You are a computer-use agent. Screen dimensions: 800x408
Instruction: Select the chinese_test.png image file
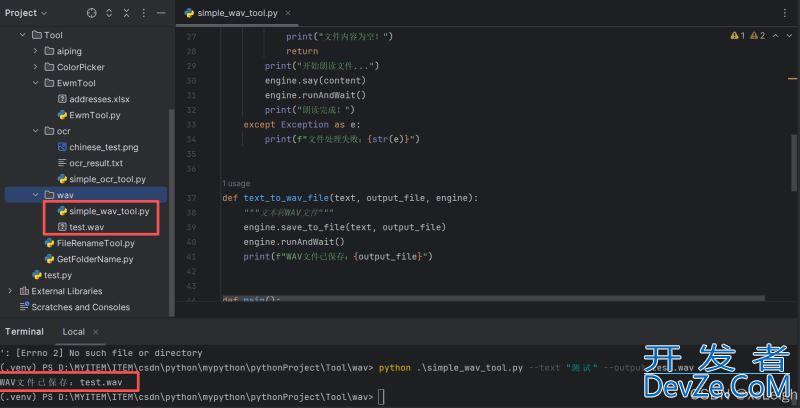[x=103, y=147]
